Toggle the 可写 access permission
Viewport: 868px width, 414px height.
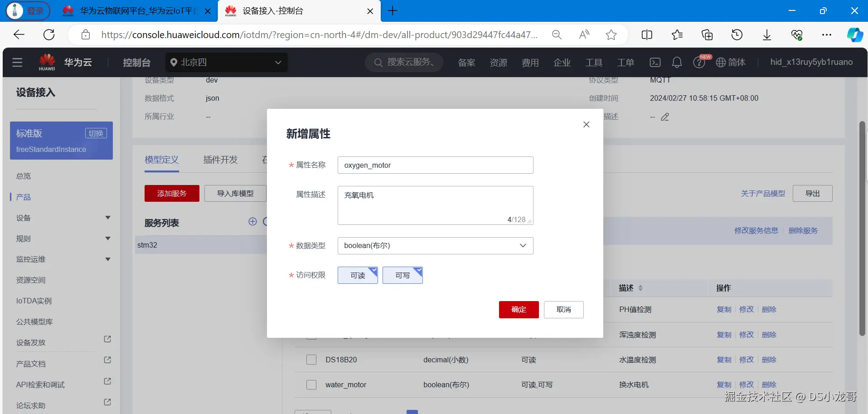coord(402,275)
